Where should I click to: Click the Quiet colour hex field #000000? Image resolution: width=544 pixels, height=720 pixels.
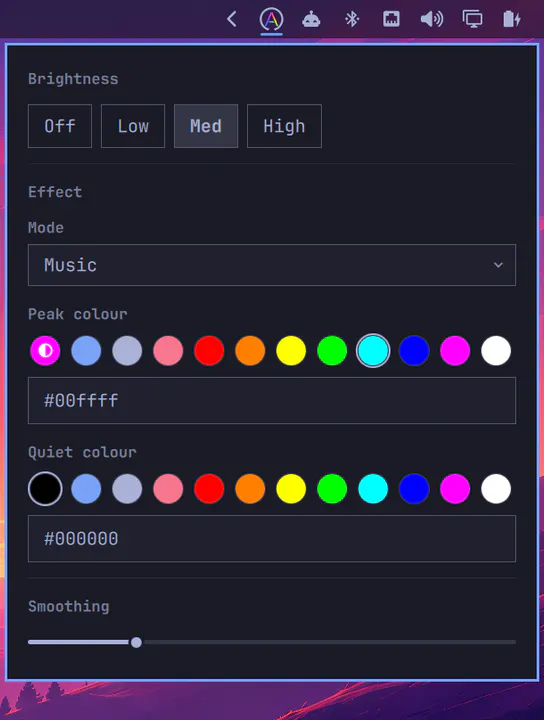(272, 539)
